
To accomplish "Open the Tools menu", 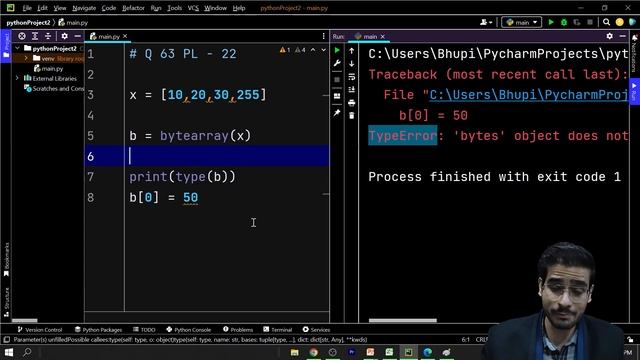I will pos(174,8).
